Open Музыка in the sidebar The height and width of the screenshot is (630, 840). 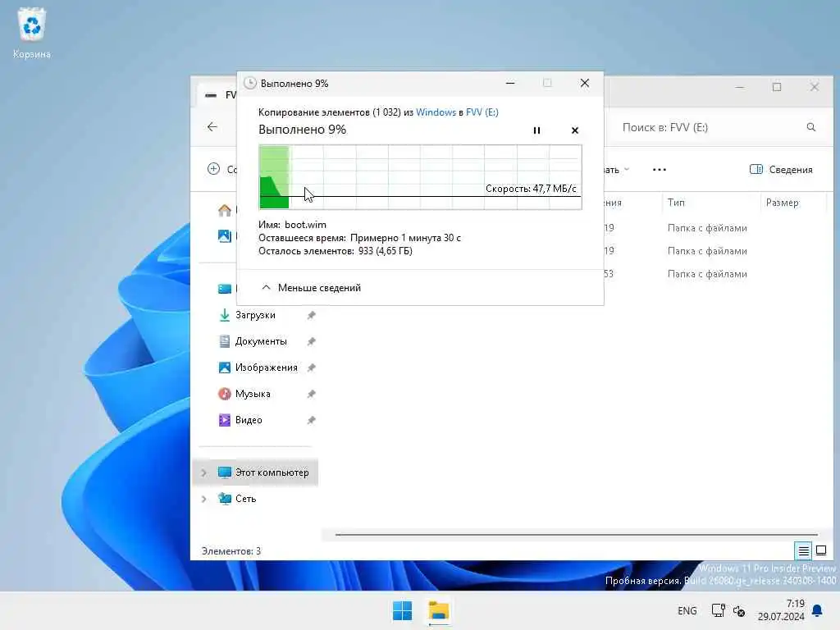click(x=253, y=394)
